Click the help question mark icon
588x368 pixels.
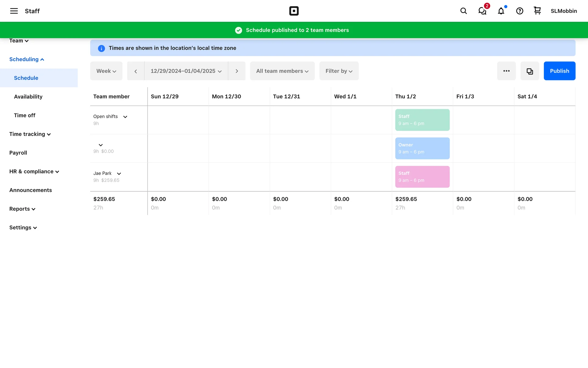[x=519, y=11]
